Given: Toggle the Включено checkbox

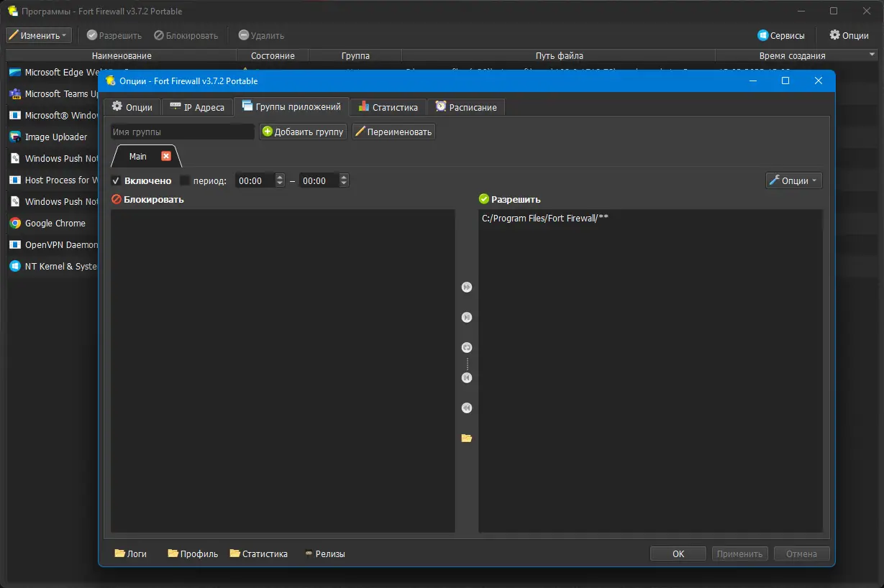Looking at the screenshot, I should [116, 180].
